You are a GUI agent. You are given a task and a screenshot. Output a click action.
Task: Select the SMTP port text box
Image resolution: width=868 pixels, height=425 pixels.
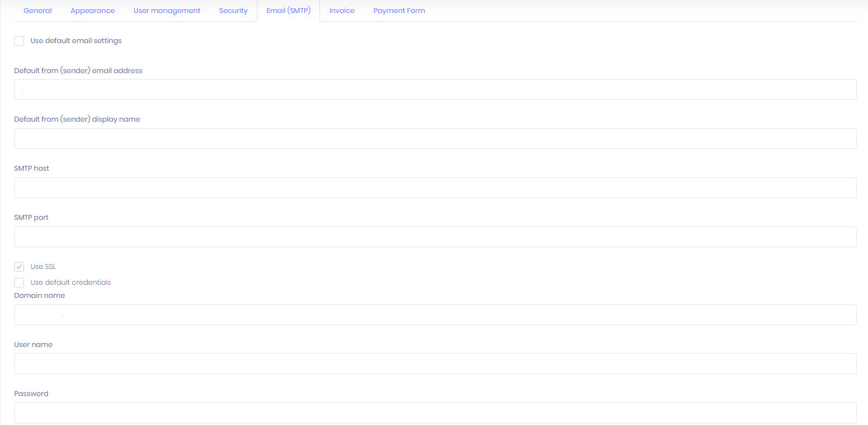[435, 237]
